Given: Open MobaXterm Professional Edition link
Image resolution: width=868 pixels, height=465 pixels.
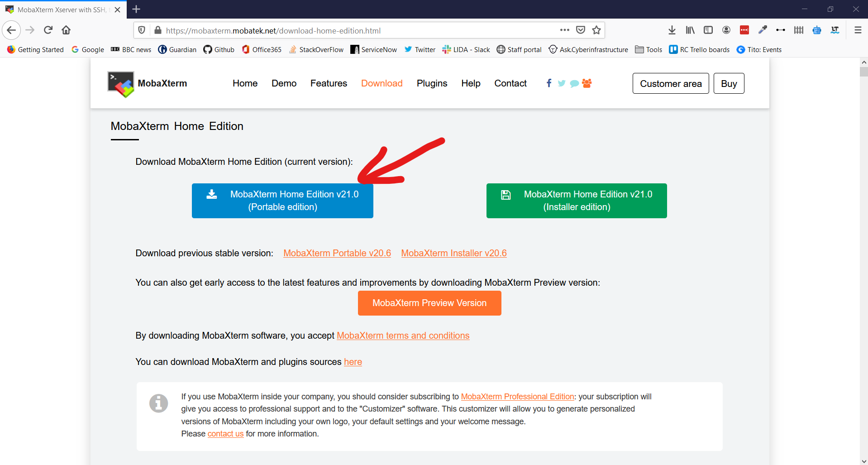Looking at the screenshot, I should [x=517, y=397].
